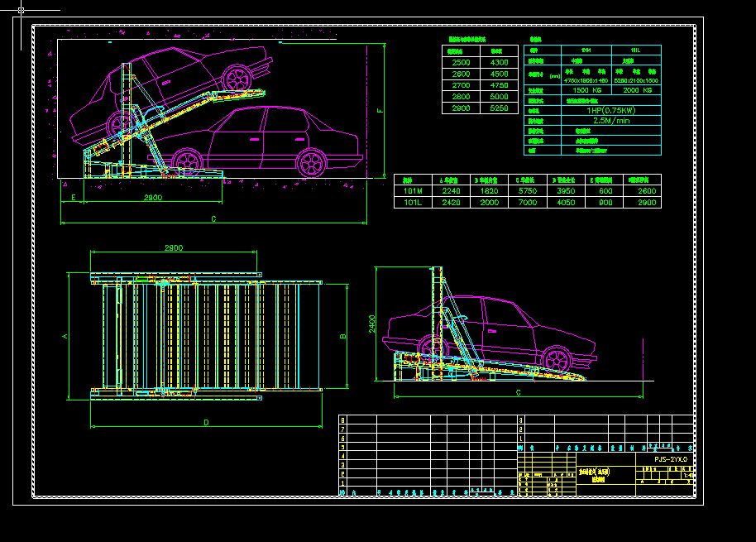Click the 1500 KG capacity cell
Image resolution: width=756 pixels, height=542 pixels.
point(586,90)
